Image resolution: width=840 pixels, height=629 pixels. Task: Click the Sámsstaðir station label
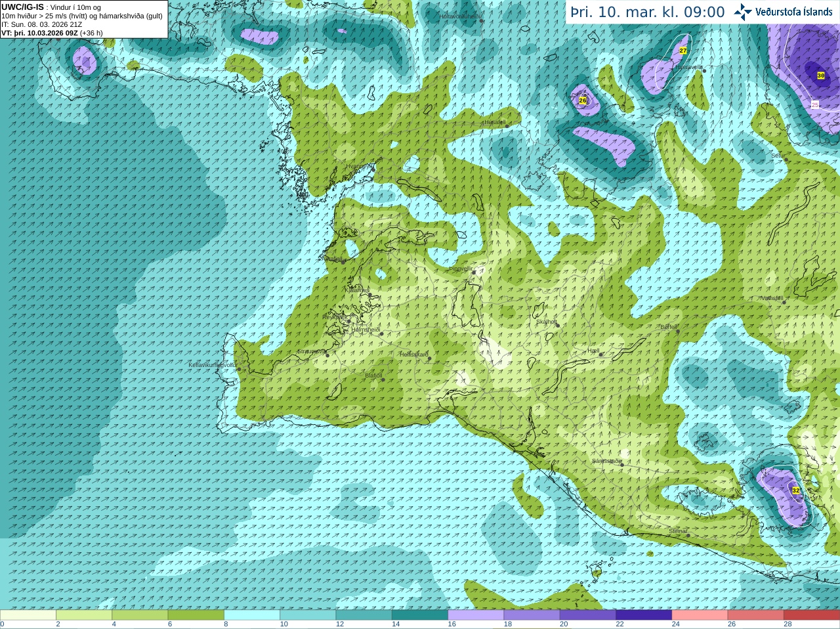coord(606,461)
